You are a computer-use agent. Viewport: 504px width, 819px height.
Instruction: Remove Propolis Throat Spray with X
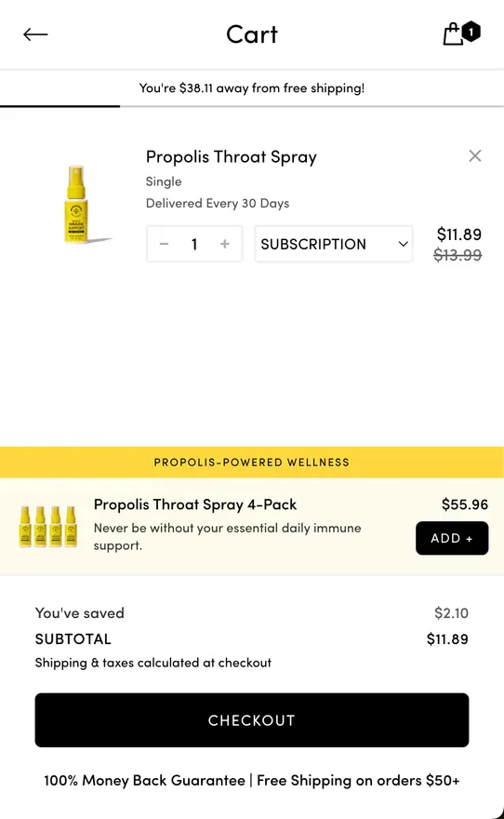click(475, 155)
